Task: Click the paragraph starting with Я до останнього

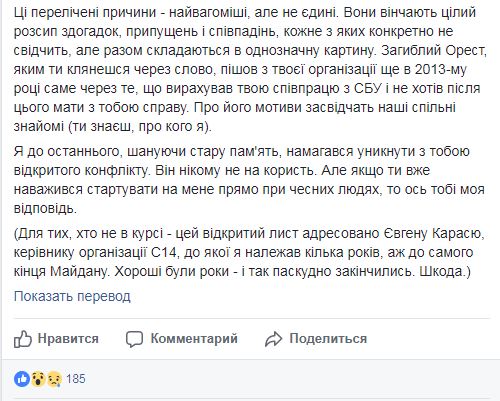Action: [249, 180]
